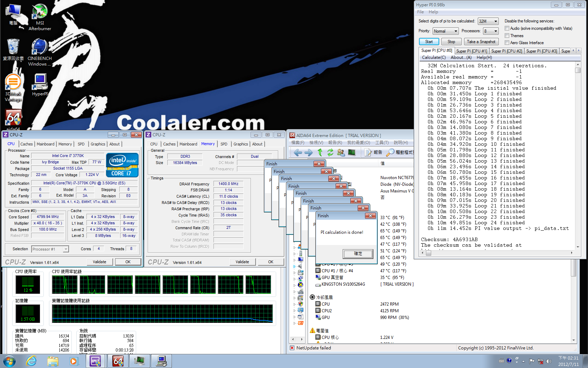The image size is (588, 368).
Task: Select the DirectX icon in AIDA64 tree
Action: [x=300, y=285]
